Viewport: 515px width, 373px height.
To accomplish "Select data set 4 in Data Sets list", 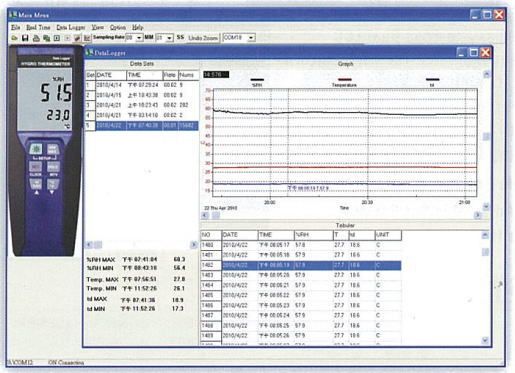I will pos(142,115).
